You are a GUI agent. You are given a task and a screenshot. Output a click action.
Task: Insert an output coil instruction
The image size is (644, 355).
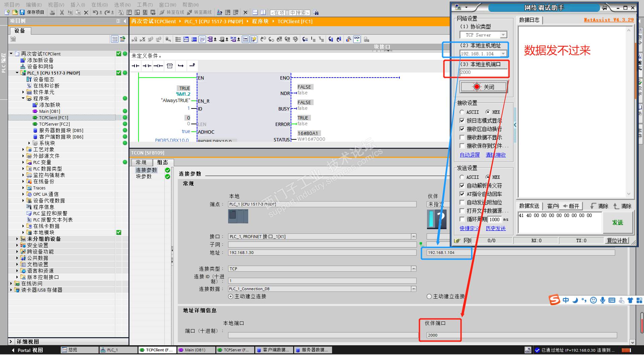pyautogui.click(x=158, y=66)
